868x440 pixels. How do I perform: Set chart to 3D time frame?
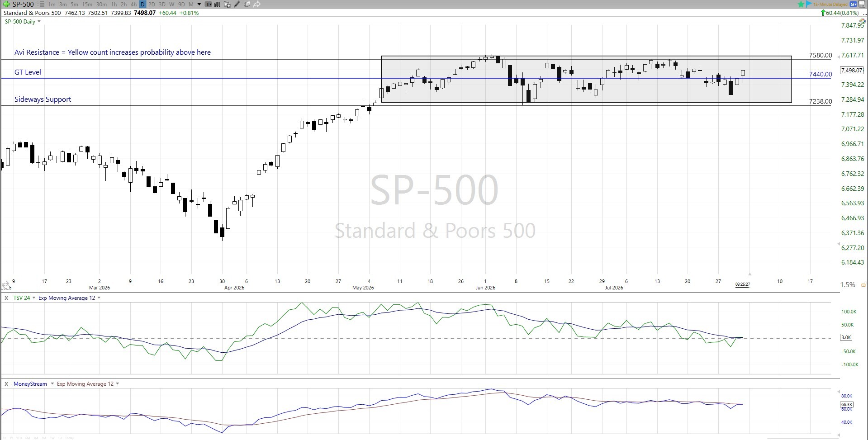click(161, 5)
